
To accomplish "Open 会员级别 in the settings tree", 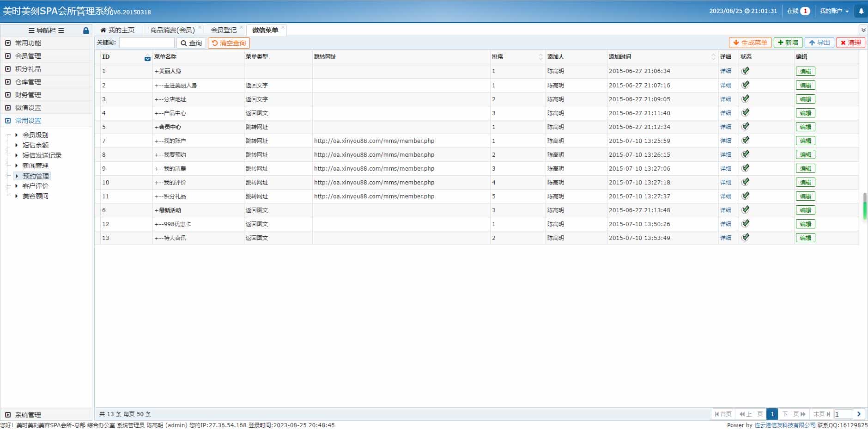I will [36, 135].
